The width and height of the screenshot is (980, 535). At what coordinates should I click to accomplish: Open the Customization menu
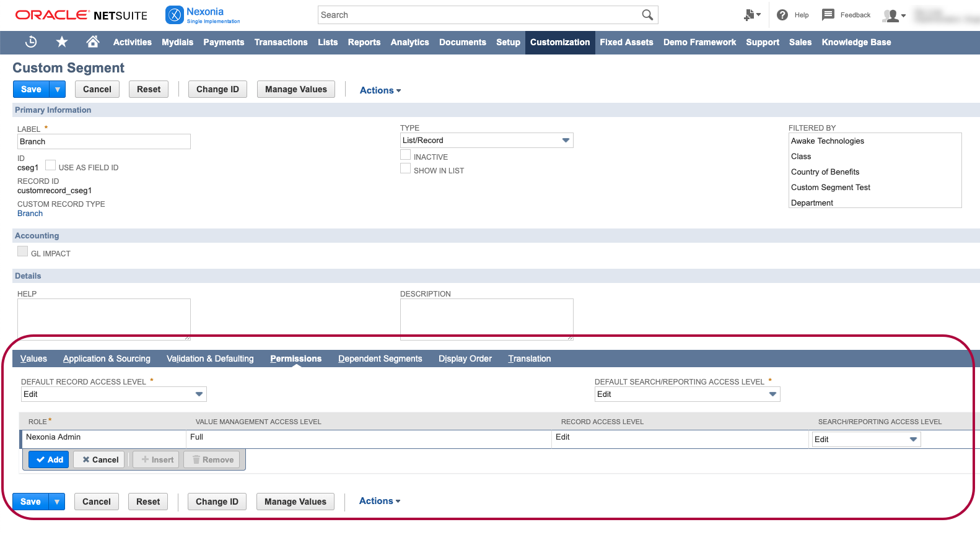[x=560, y=42]
